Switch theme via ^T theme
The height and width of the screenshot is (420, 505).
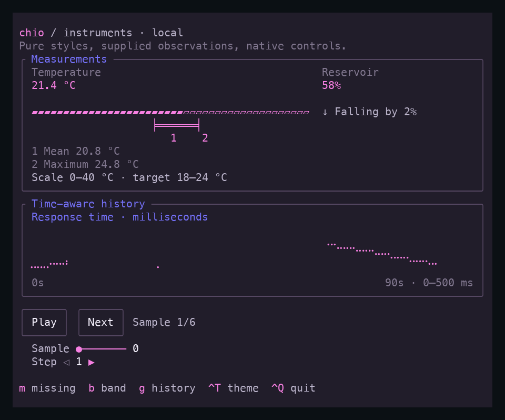234,388
